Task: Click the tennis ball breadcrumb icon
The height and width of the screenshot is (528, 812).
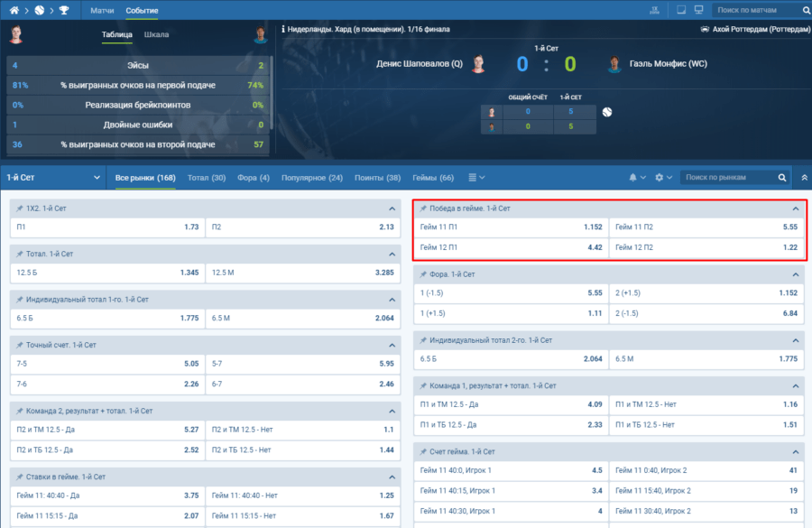Action: (39, 10)
